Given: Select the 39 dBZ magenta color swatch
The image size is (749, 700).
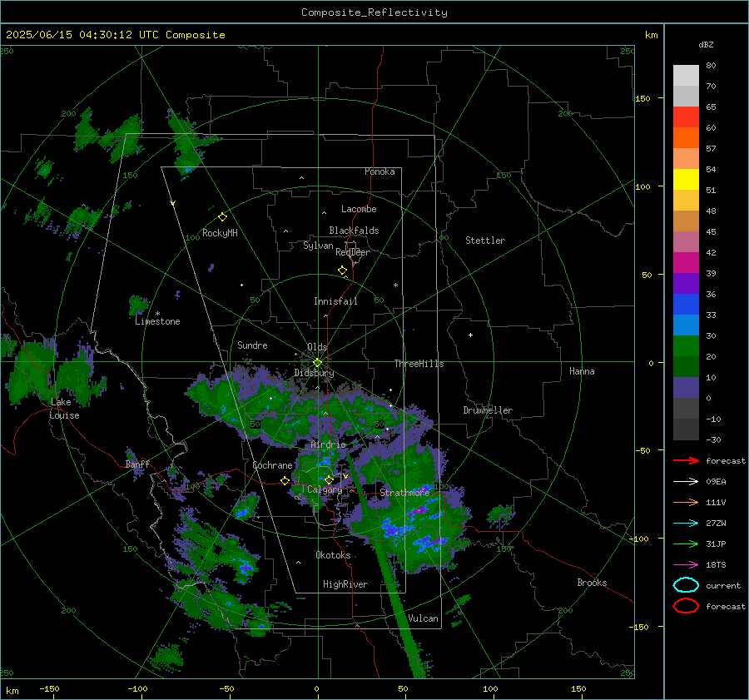Looking at the screenshot, I should [x=686, y=262].
